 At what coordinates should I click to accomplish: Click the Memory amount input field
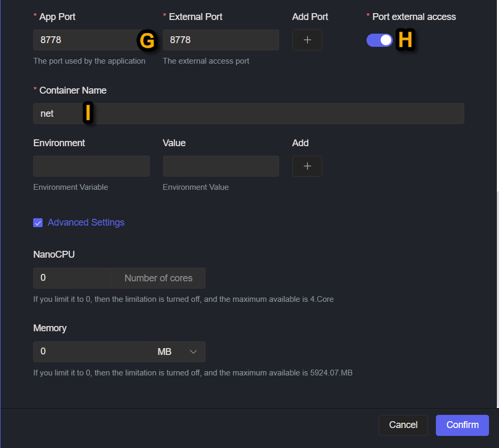(x=91, y=352)
